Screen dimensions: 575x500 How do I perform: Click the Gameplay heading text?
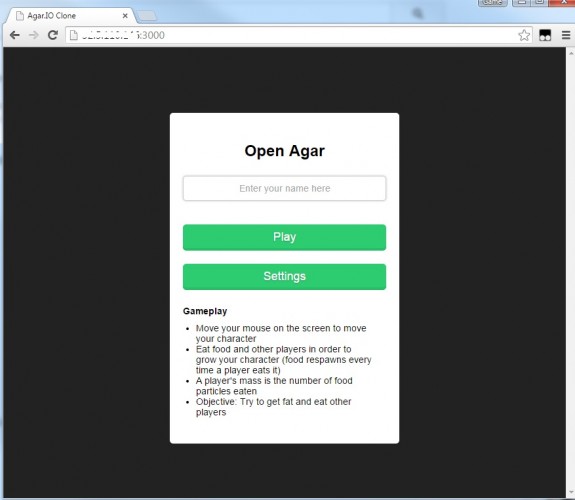pos(205,311)
